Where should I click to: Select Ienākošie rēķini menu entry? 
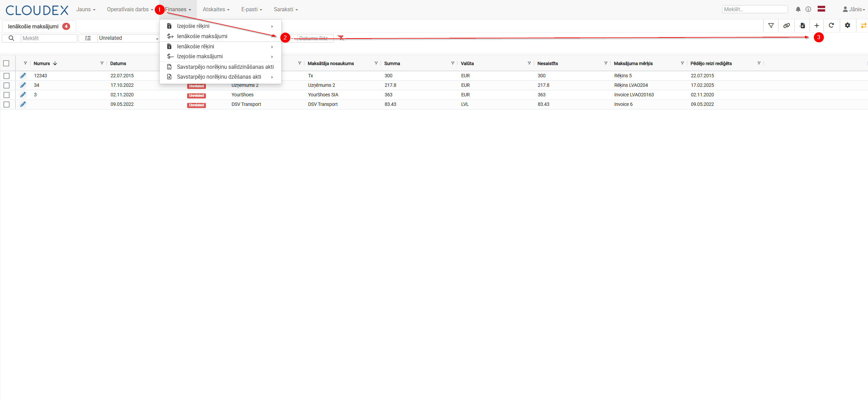pos(195,46)
